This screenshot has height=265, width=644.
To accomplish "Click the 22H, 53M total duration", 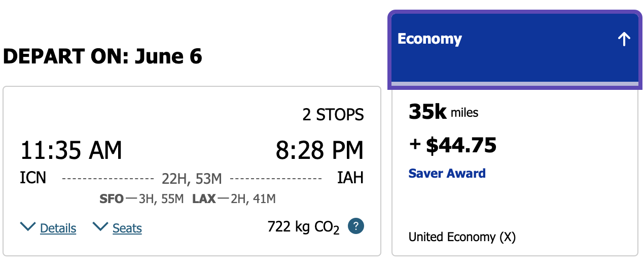I will [x=192, y=179].
